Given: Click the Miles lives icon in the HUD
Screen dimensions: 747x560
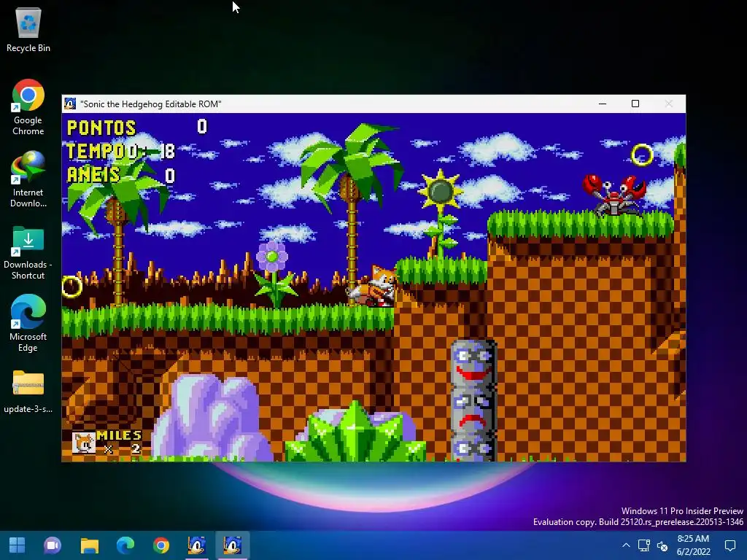Looking at the screenshot, I should pos(83,443).
